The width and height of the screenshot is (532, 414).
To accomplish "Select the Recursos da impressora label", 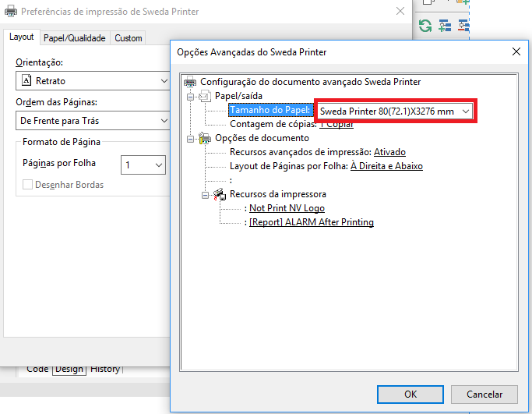I will [x=278, y=194].
